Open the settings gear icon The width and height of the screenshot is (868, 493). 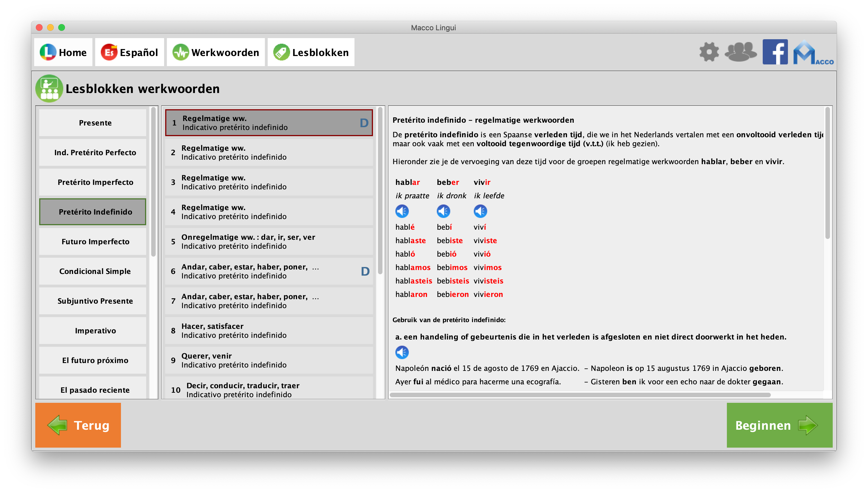709,52
